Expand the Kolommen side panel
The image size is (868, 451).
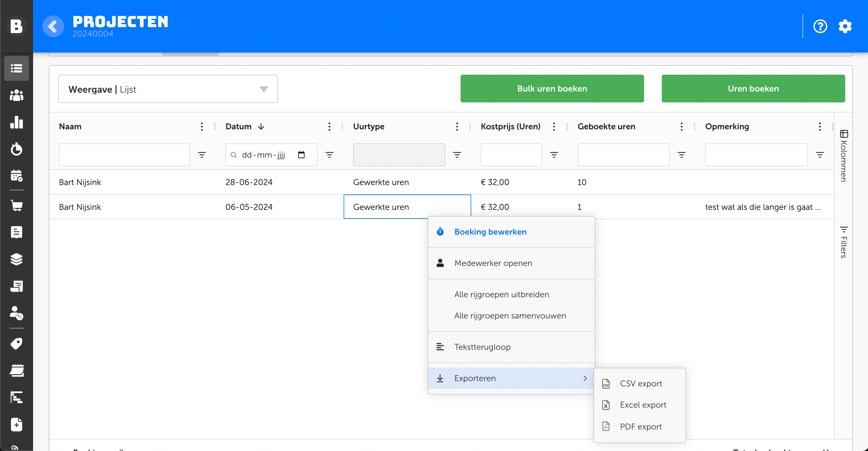(844, 156)
